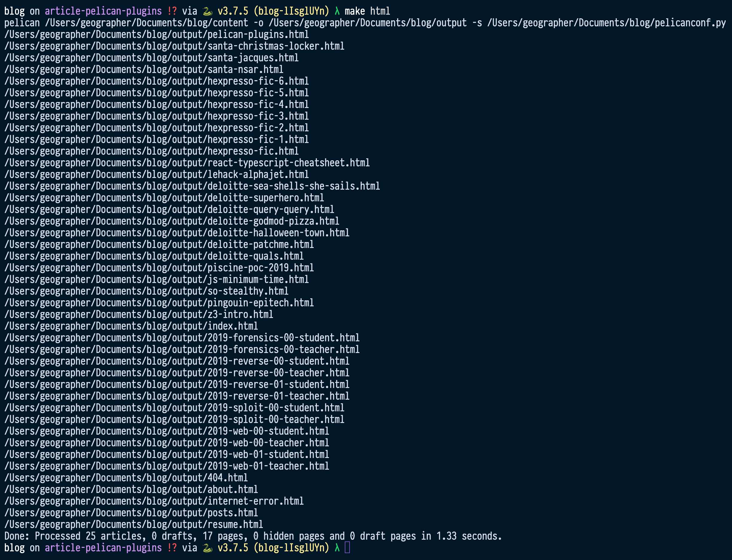Click the 404.html output path

(x=126, y=478)
